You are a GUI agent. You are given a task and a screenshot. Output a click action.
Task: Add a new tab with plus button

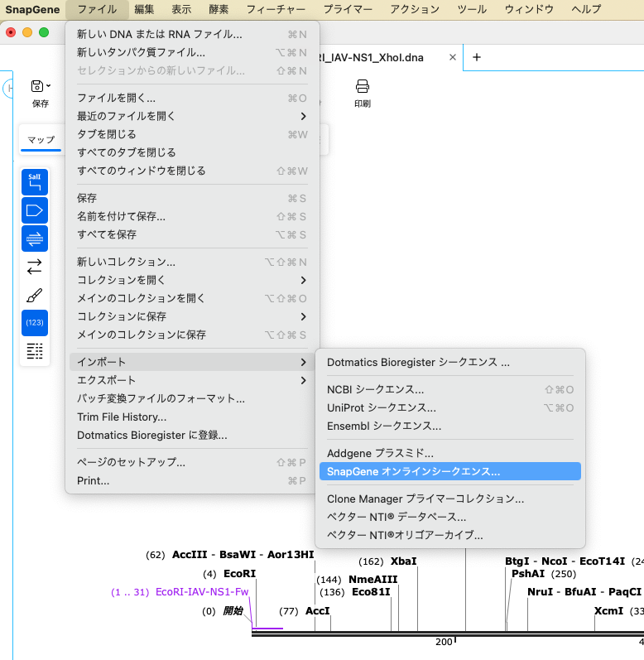(477, 57)
